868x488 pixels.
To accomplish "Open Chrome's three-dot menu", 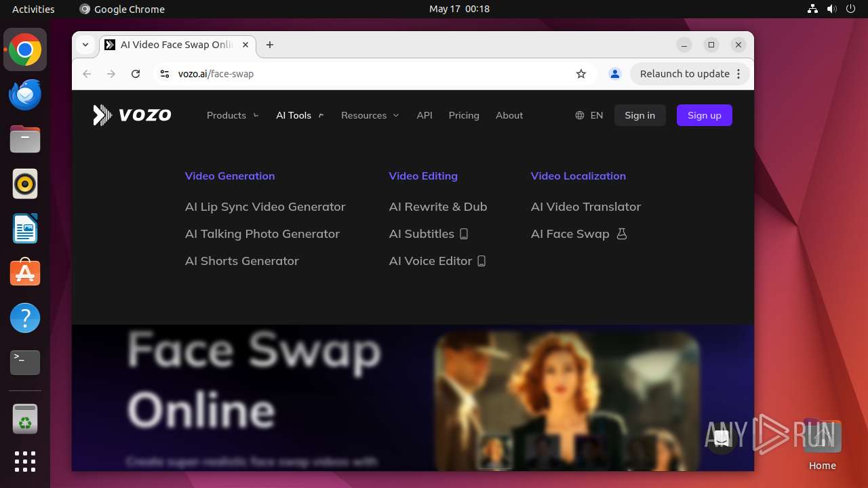I will [x=738, y=74].
